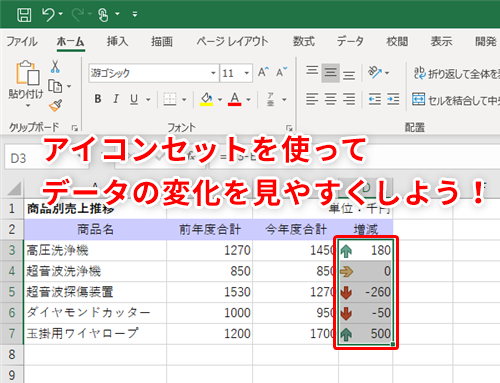Image resolution: width=500 pixels, height=383 pixels.
Task: Toggle Bold formatting
Action: pos(98,99)
